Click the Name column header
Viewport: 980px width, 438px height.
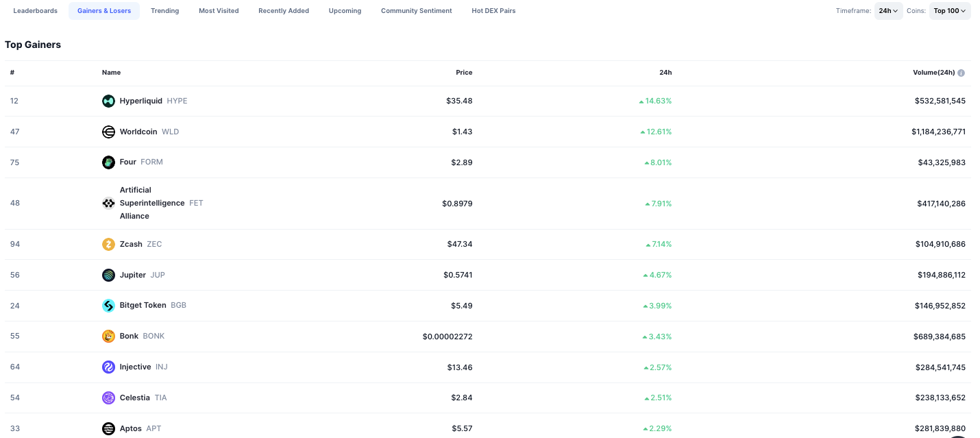tap(111, 73)
